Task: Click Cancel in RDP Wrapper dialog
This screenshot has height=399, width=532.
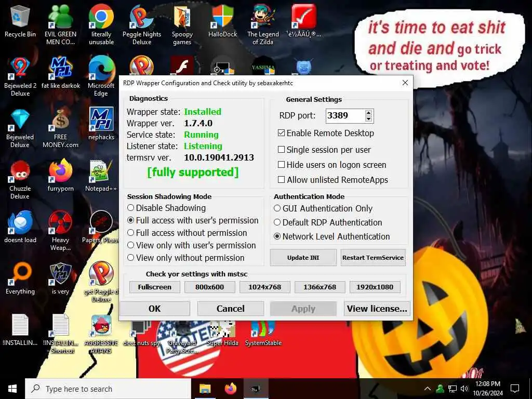Action: 230,309
